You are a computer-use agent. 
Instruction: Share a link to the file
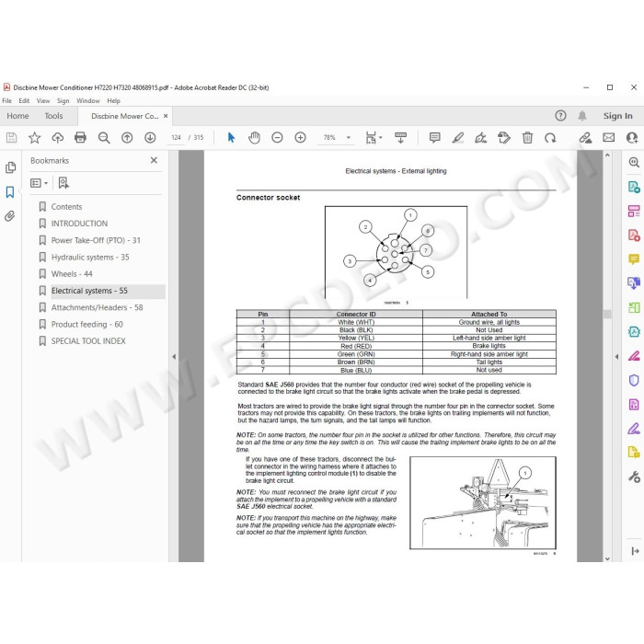click(585, 138)
